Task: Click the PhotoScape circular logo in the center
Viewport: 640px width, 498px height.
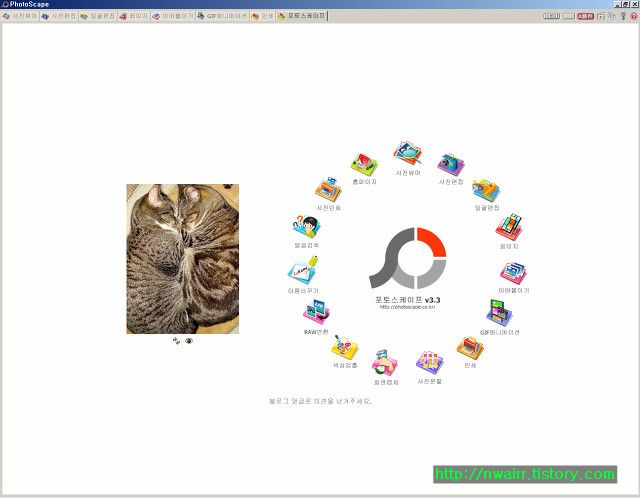Action: (408, 258)
